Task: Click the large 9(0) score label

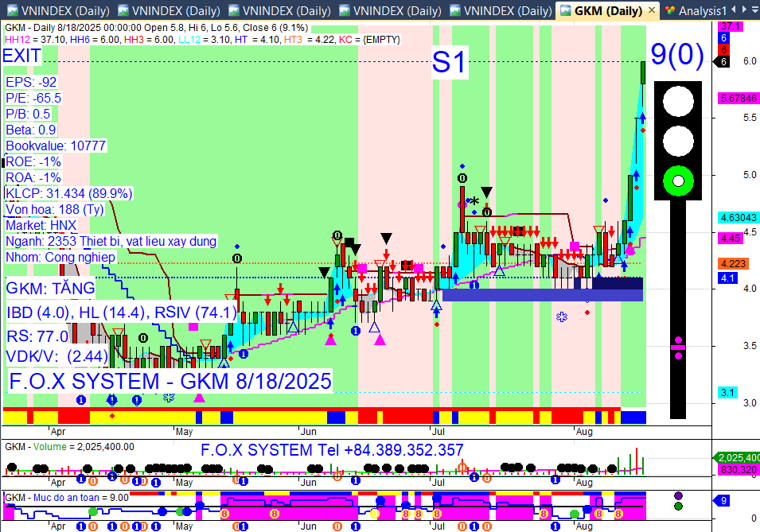Action: point(677,54)
